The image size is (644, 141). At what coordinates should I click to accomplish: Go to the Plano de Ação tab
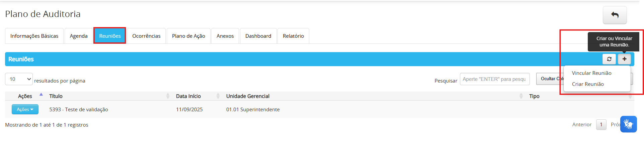click(188, 36)
